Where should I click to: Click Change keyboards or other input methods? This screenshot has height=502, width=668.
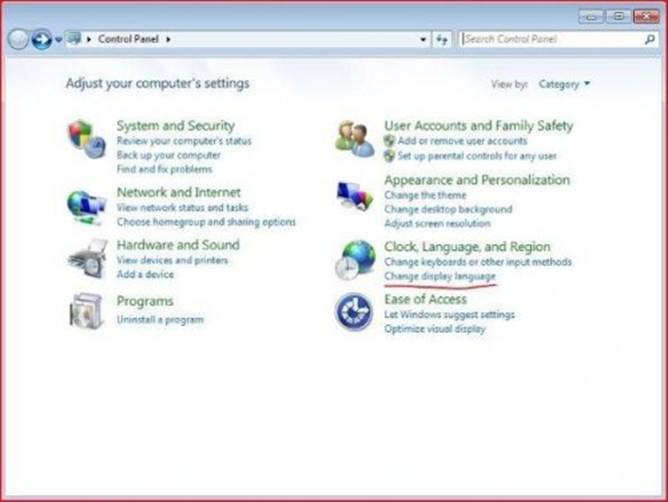coord(478,262)
